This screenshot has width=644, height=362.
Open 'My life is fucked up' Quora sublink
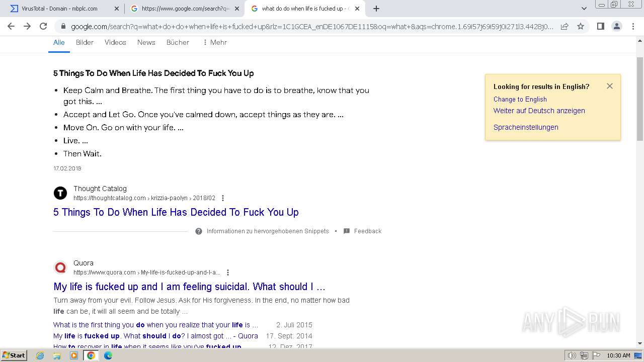tap(155, 336)
